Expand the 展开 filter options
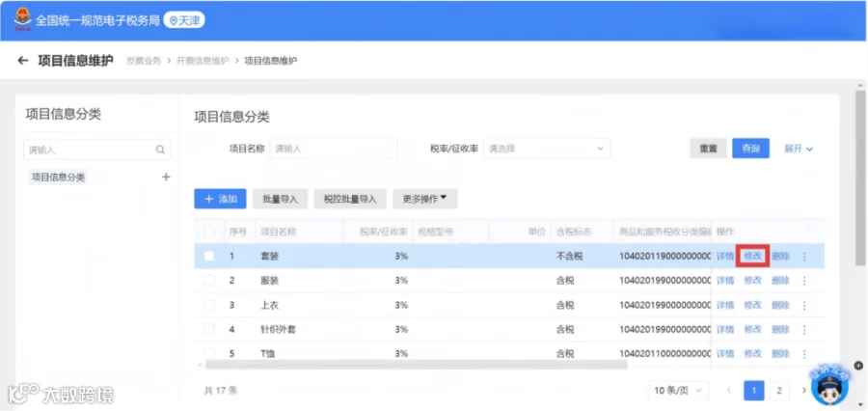The height and width of the screenshot is (411, 868). pyautogui.click(x=799, y=149)
